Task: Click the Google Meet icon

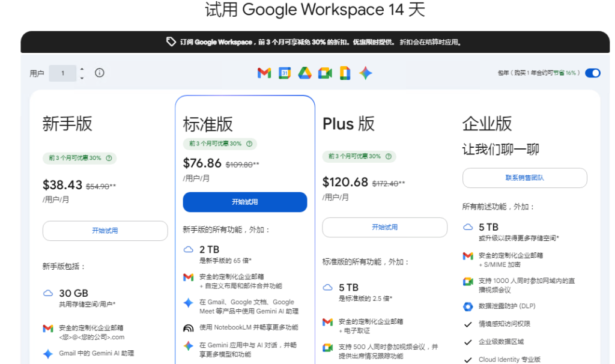Action: (x=325, y=73)
